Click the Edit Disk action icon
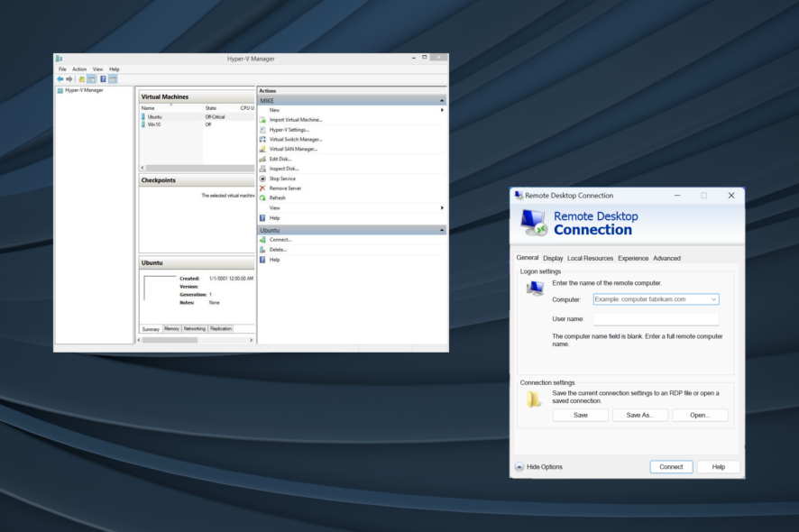The image size is (799, 532). tap(262, 159)
